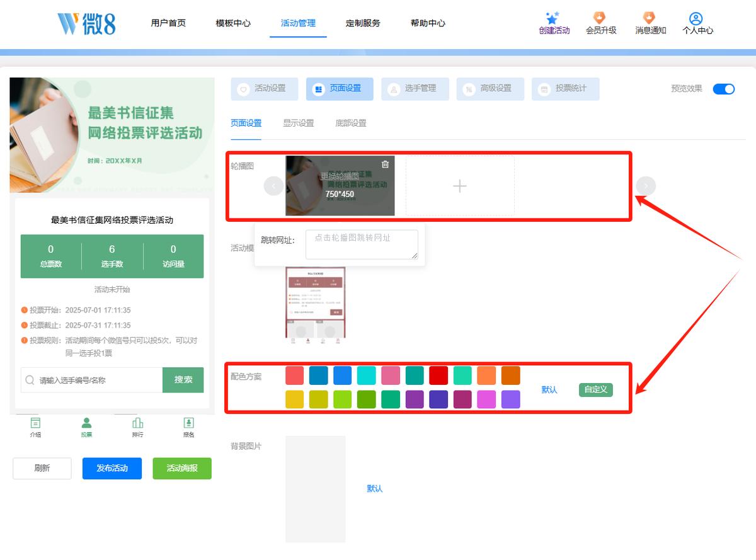The image size is (756, 560).
Task: Click 投票截止 date line
Action: [76, 326]
